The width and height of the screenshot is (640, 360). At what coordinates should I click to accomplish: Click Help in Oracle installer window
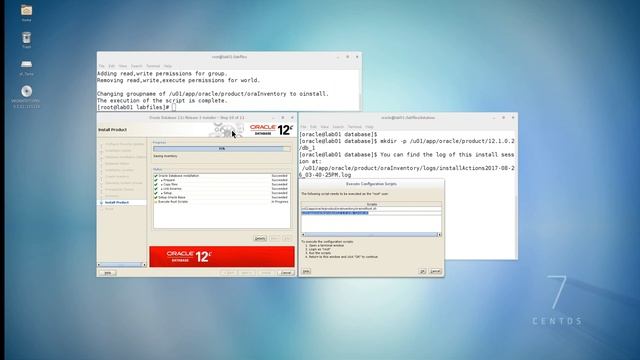click(108, 273)
